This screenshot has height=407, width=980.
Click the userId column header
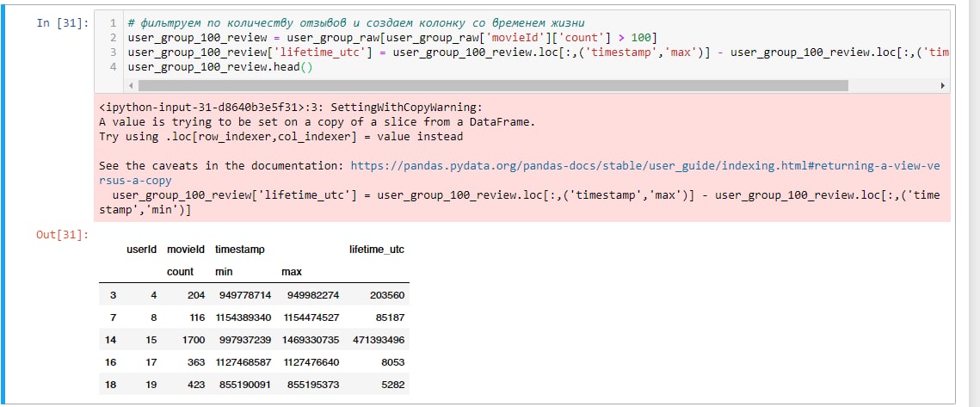141,250
